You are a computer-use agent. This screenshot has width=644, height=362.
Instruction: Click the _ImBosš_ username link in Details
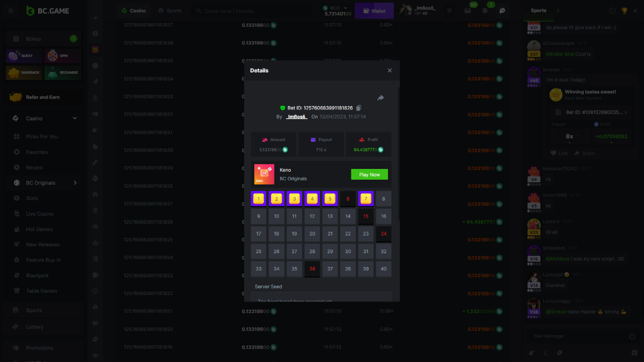[296, 116]
